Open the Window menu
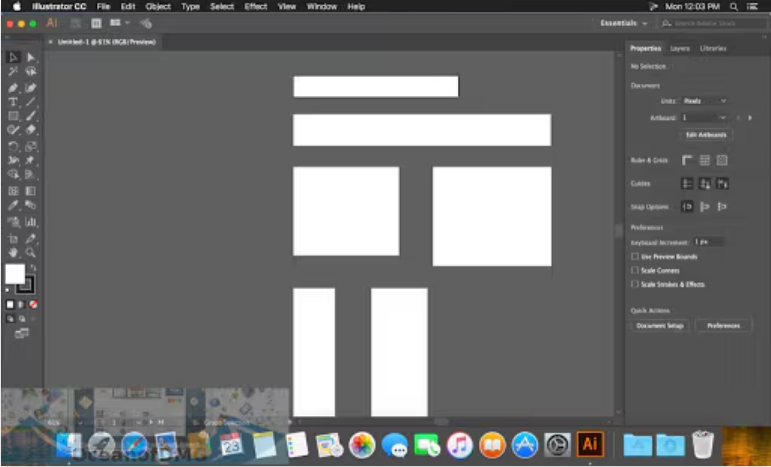Image resolution: width=771 pixels, height=467 pixels. (x=322, y=6)
